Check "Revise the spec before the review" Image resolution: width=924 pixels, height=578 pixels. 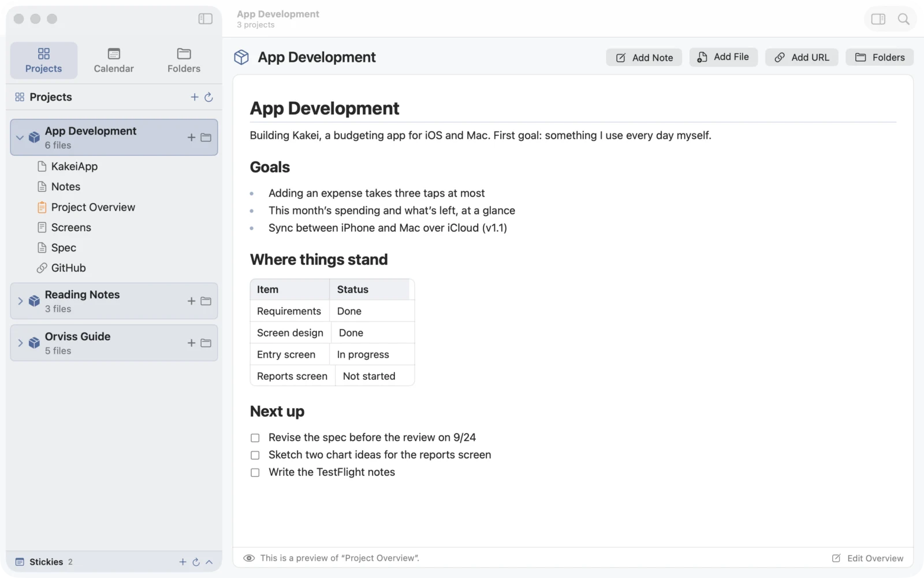255,438
